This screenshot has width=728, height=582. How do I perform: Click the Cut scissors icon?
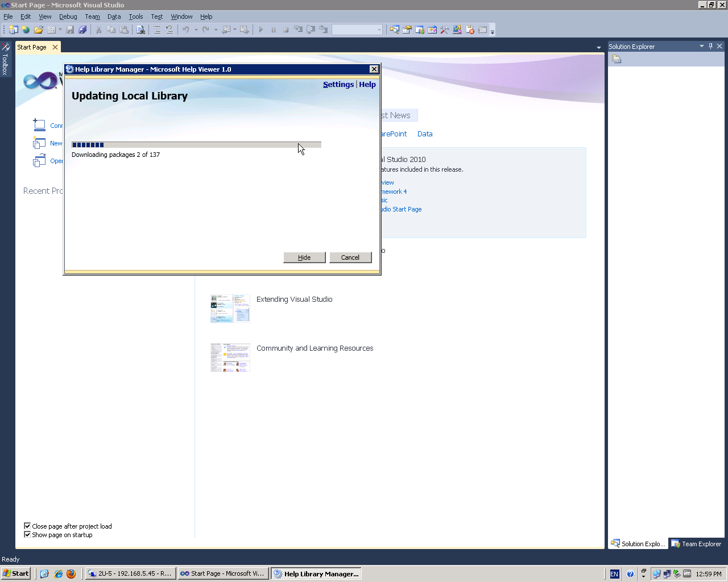tap(98, 30)
